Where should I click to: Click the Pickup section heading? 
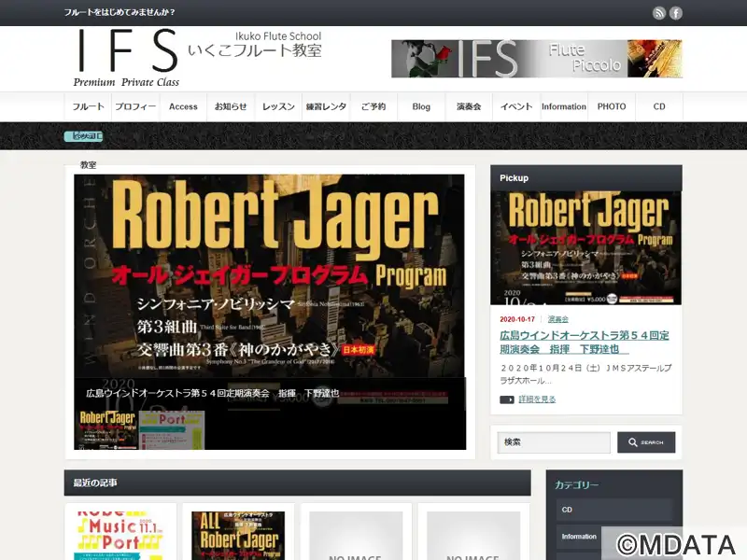pos(514,178)
